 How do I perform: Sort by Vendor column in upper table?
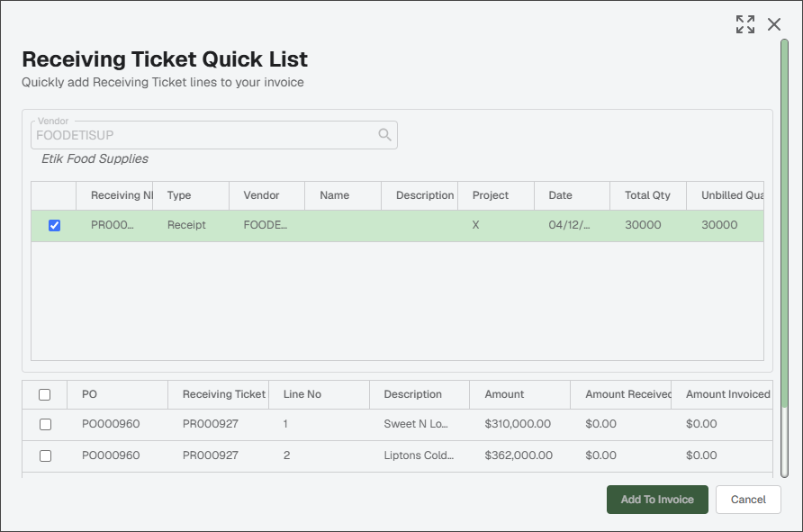tap(266, 195)
